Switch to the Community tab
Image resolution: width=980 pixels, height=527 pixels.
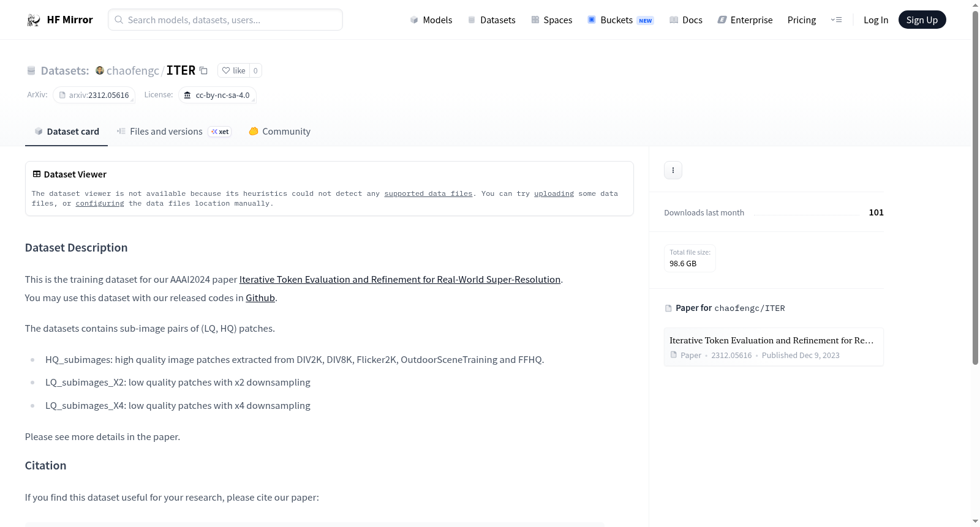click(x=279, y=131)
